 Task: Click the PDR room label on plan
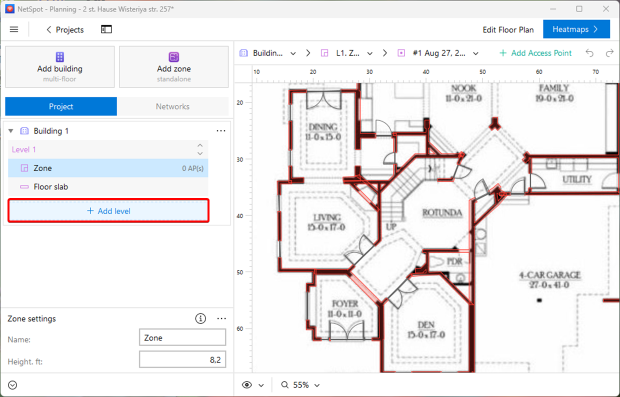click(x=454, y=261)
